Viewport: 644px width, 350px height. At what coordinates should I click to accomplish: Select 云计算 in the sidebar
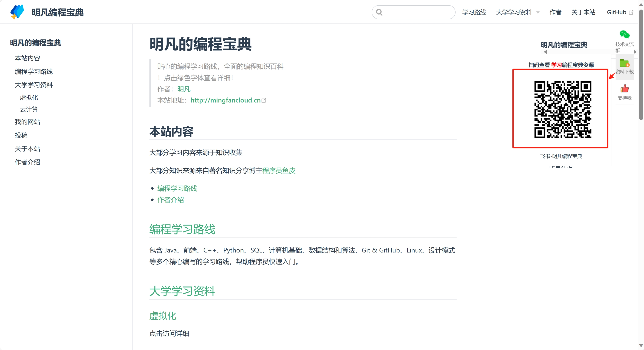pos(29,109)
